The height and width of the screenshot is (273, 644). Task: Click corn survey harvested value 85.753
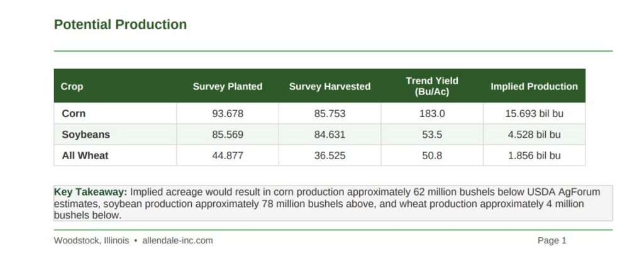pos(330,114)
